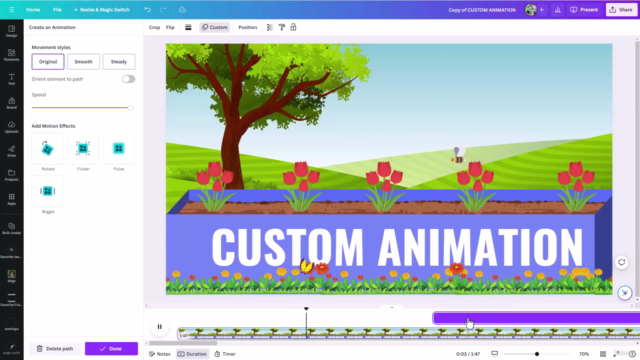Toggle Orient element to path switch
Viewport: 640px width, 360px height.
tap(128, 79)
